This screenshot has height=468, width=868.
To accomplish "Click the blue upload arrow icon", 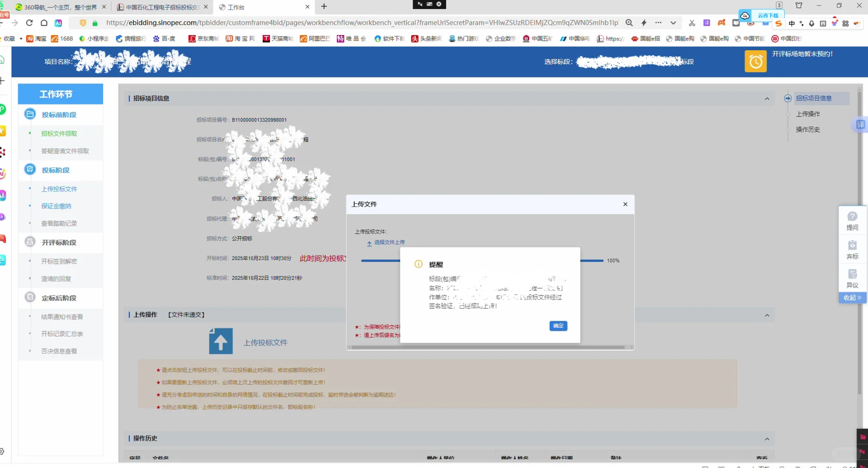I will pyautogui.click(x=221, y=342).
